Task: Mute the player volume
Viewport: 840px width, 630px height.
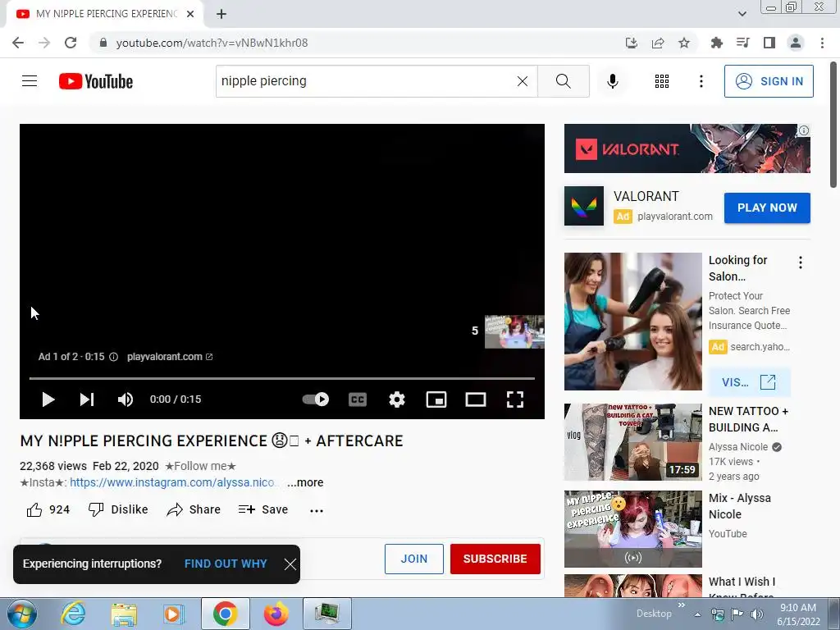Action: [x=126, y=399]
